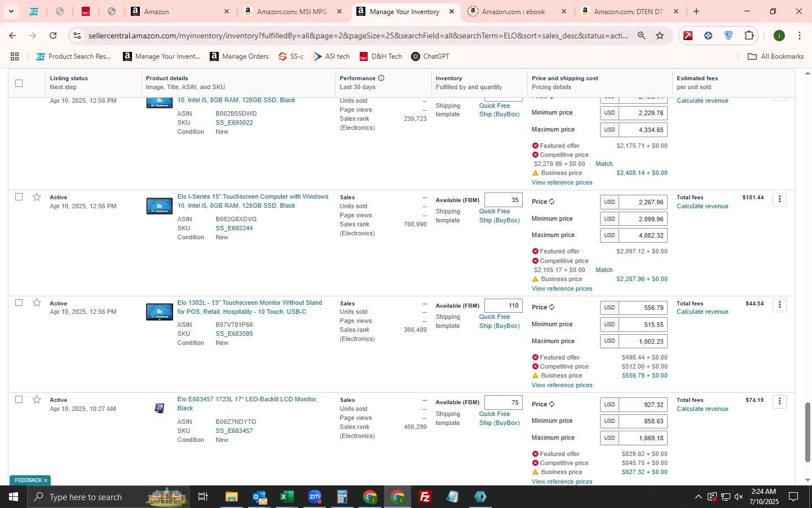This screenshot has height=508, width=812.
Task: Click the page vertical scrollbar thumb
Action: click(x=807, y=432)
